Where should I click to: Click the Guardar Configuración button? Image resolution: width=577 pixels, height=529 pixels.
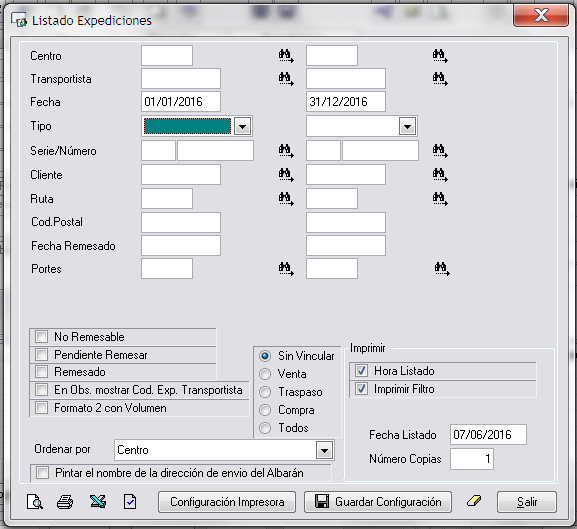(x=378, y=502)
